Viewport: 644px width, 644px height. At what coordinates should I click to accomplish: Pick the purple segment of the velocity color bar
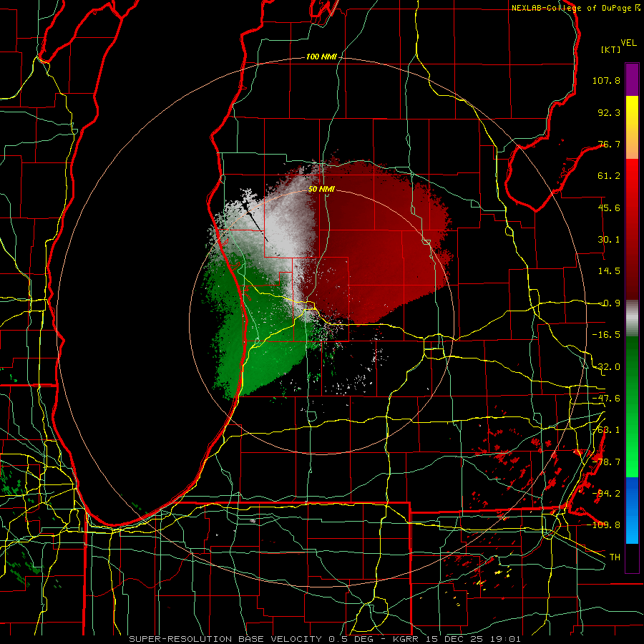click(x=632, y=79)
